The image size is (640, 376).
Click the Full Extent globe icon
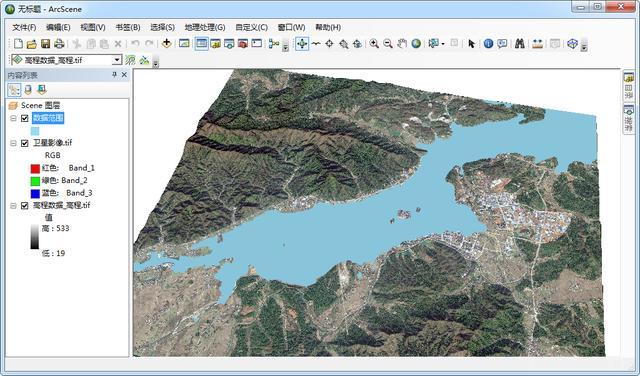416,43
